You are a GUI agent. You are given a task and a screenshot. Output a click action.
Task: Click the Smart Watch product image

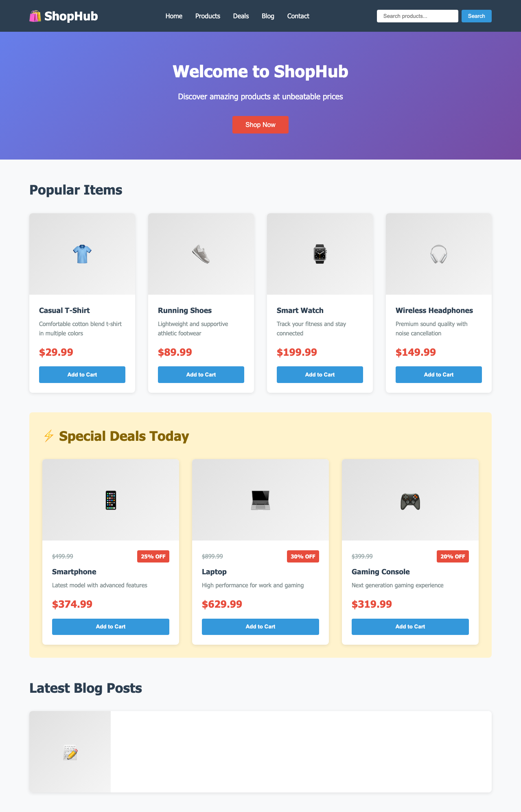[x=320, y=253]
